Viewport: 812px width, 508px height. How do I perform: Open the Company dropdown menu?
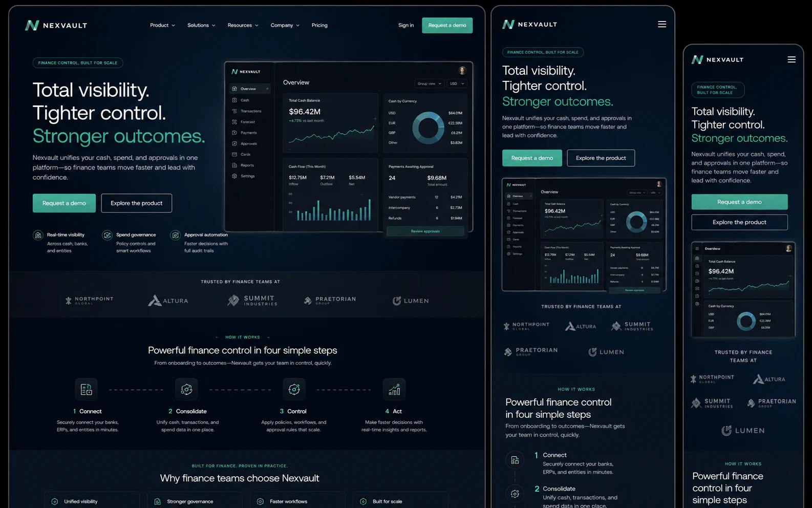(285, 25)
